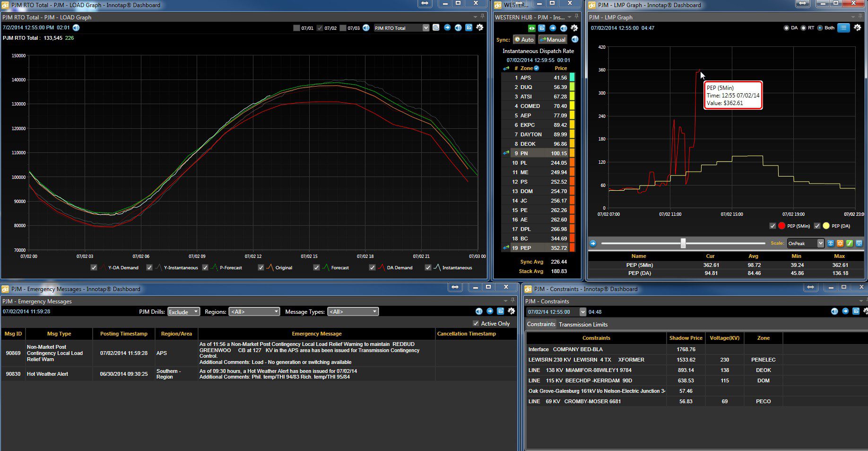Viewport: 868px width, 451px height.
Task: Click blue arrow icon left of LMP slider
Action: tap(593, 243)
